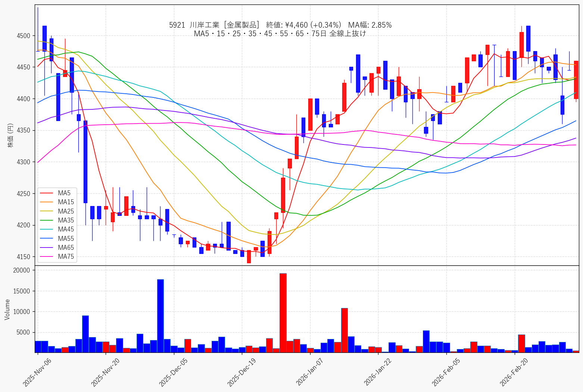Click the 4350 price axis label

24,130
